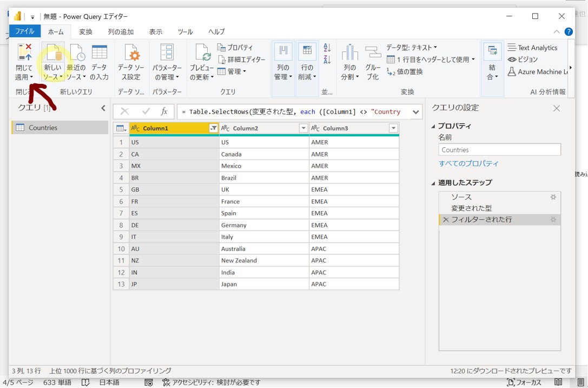Open the Advanced Editor (詳細エディター)
This screenshot has height=388, width=588.
click(241, 60)
